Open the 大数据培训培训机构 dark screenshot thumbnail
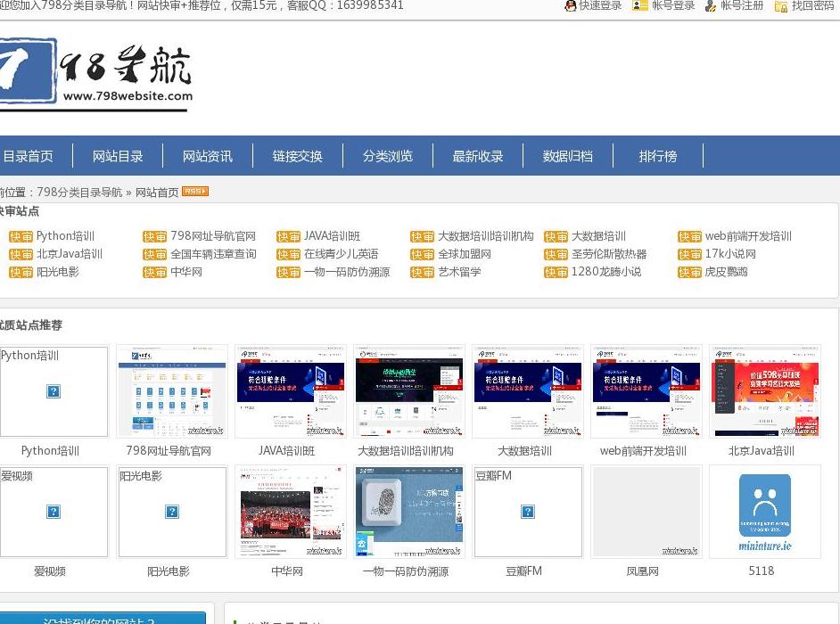The image size is (840, 624). pos(409,391)
